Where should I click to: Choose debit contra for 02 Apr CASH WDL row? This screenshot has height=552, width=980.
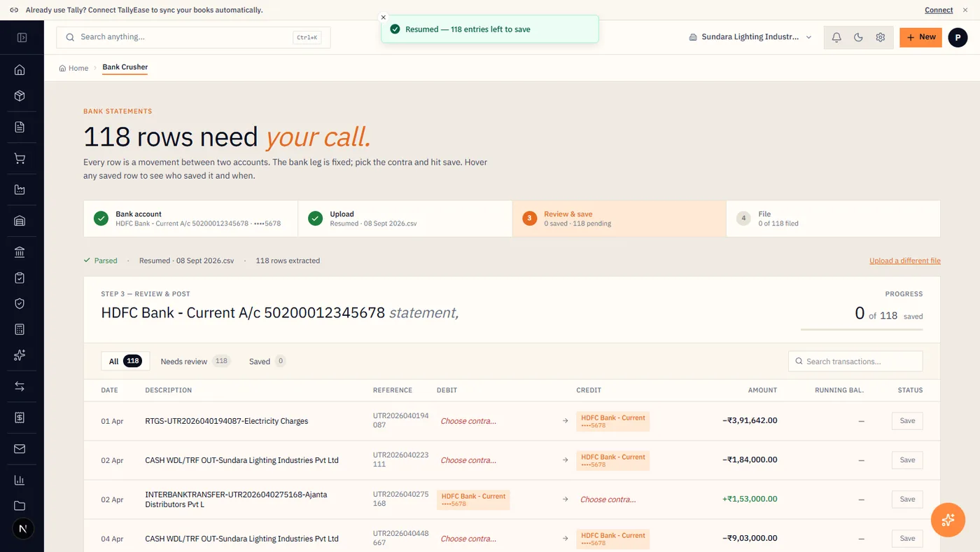click(468, 460)
